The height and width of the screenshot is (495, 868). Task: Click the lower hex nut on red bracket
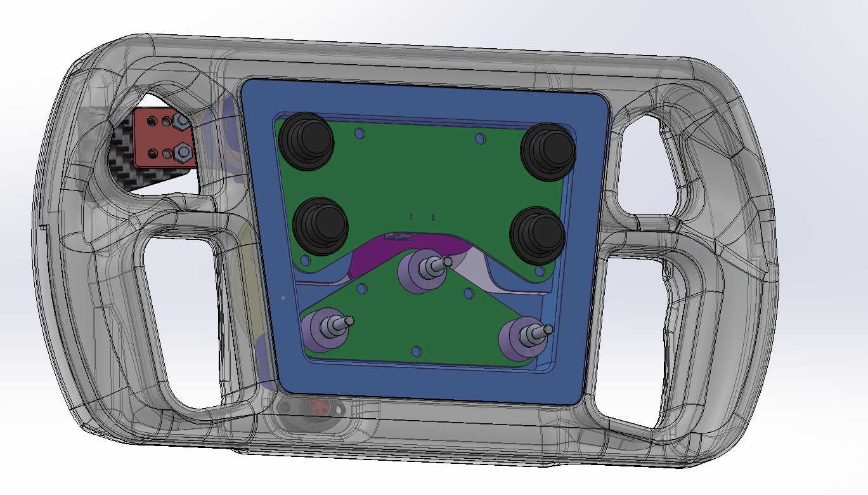point(180,151)
